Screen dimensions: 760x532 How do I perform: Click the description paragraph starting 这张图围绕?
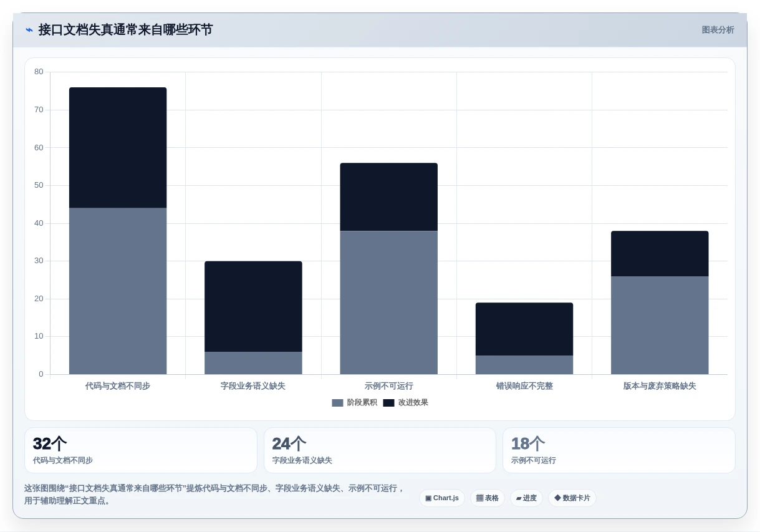tap(215, 495)
